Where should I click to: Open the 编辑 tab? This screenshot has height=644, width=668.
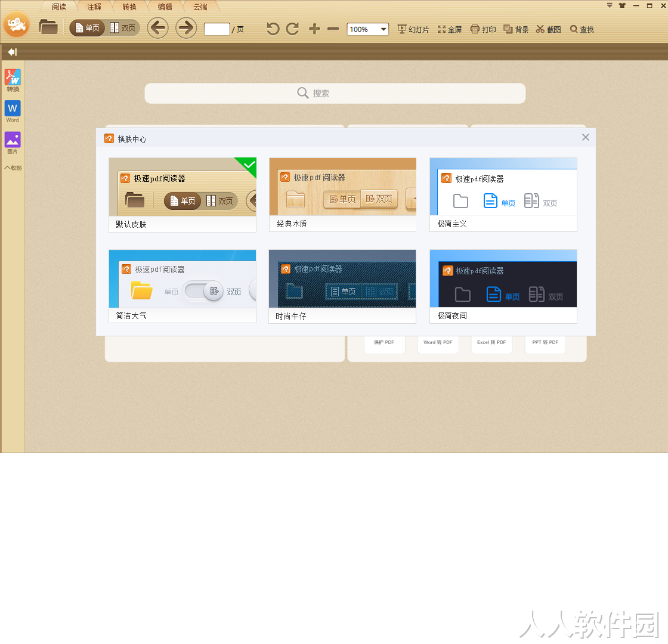[165, 7]
